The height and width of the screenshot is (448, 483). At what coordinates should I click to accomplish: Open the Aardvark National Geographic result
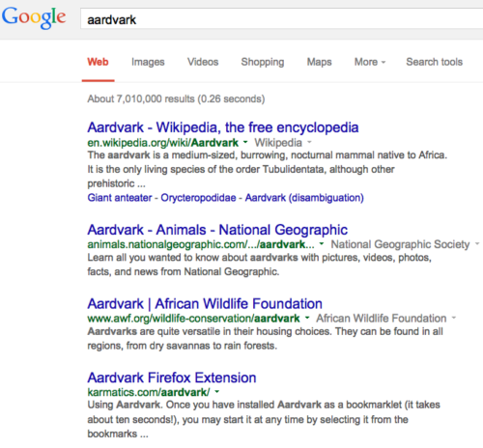click(x=217, y=230)
